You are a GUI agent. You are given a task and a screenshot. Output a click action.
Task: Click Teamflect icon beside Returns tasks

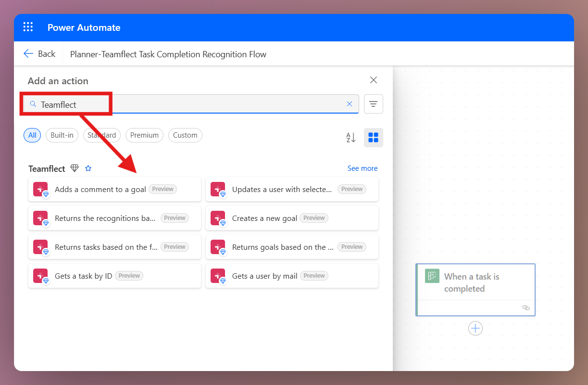[40, 247]
